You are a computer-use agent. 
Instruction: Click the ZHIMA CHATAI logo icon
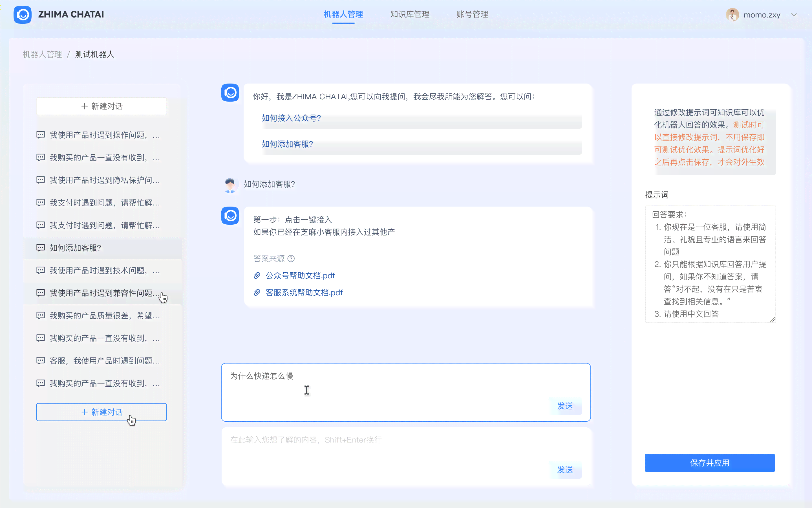[23, 14]
